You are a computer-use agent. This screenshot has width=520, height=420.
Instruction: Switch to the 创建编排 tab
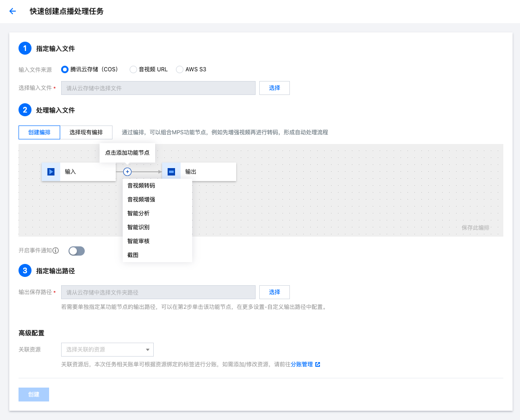pos(39,132)
